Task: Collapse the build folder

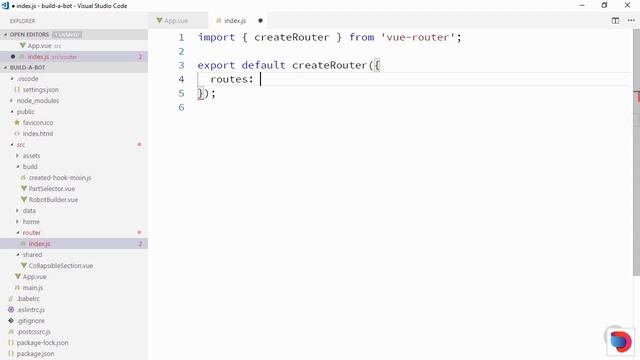Action: (18, 167)
